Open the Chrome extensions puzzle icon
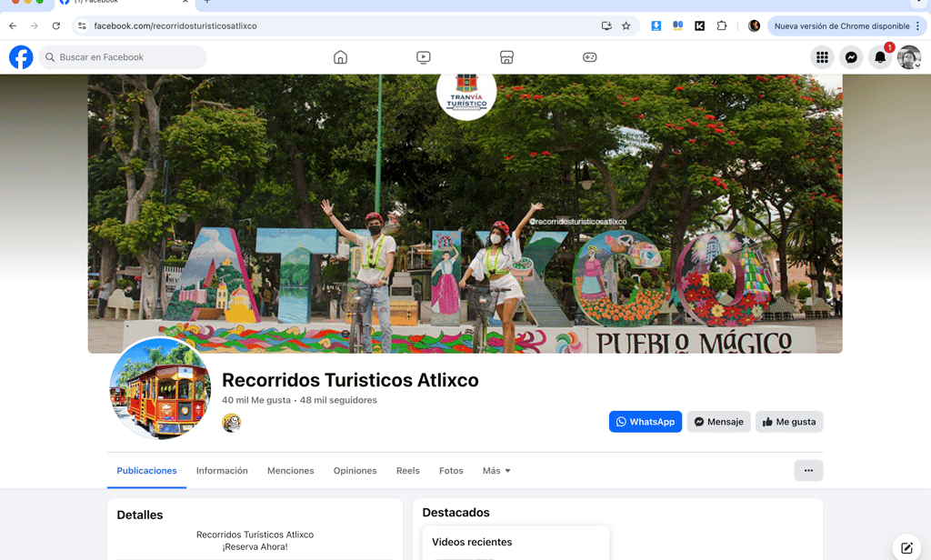 [721, 25]
